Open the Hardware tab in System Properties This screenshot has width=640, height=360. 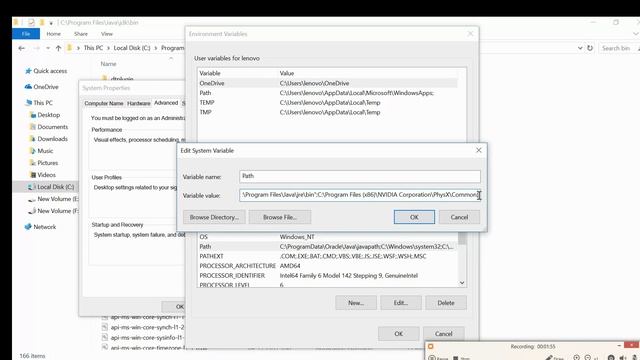coord(138,103)
